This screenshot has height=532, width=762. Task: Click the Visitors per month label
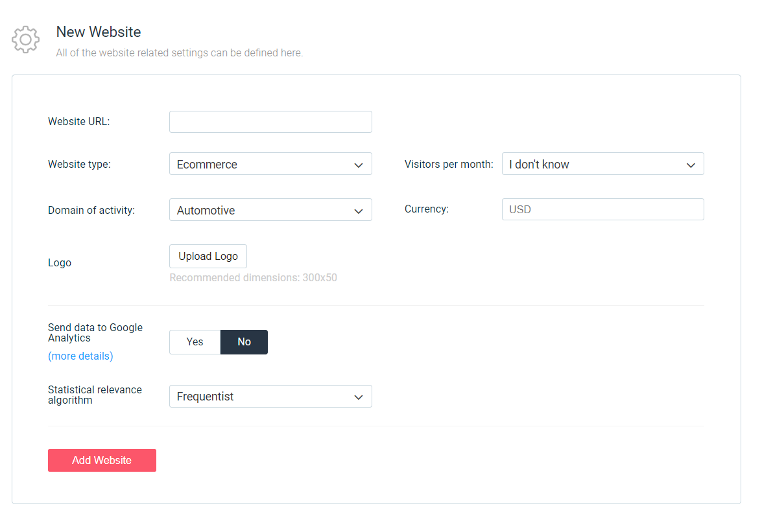tap(448, 164)
